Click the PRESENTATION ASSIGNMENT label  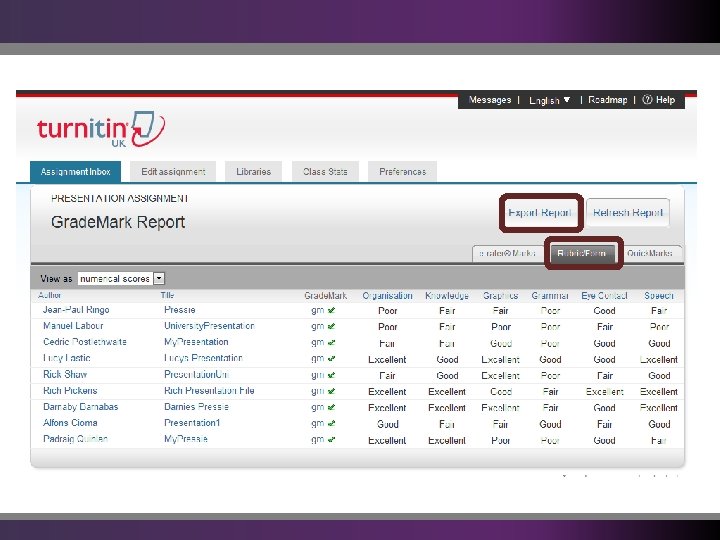point(119,198)
